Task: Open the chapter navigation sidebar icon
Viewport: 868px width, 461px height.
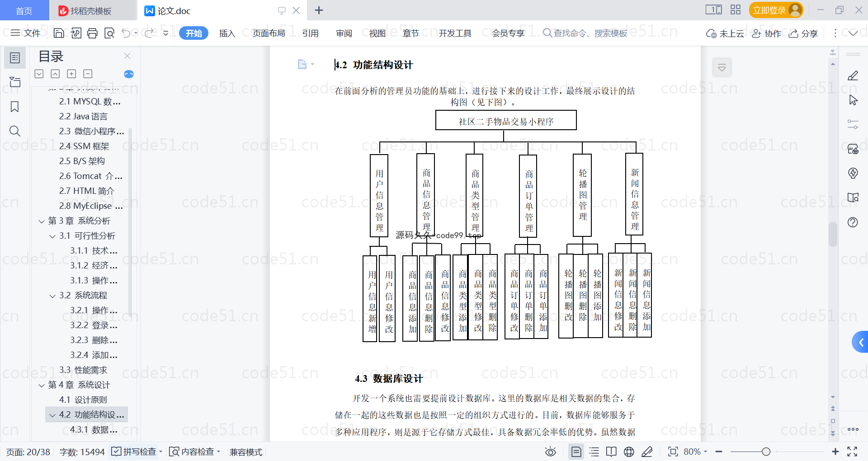Action: tap(15, 82)
